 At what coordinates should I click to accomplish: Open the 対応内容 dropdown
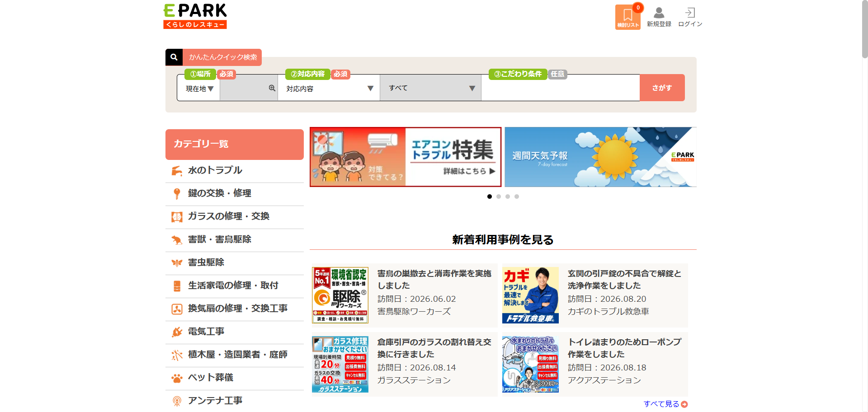329,89
